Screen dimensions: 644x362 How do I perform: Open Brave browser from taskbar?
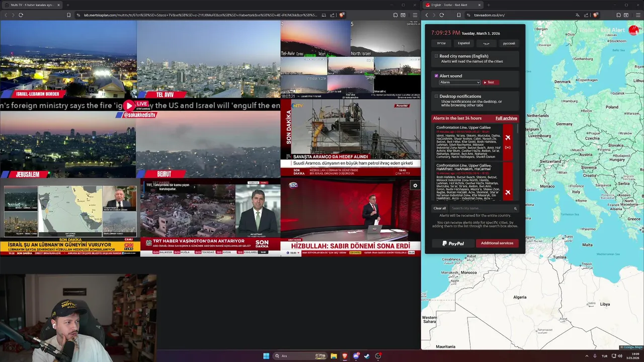[345, 356]
